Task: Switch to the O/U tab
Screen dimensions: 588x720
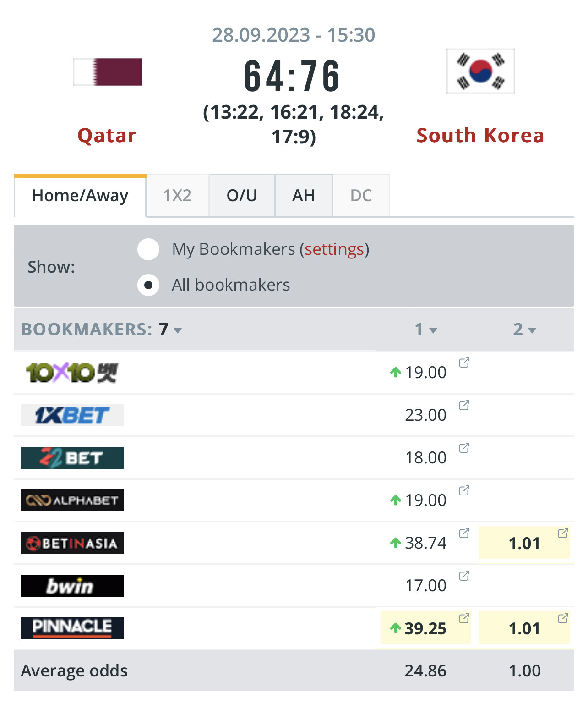Action: pos(242,196)
